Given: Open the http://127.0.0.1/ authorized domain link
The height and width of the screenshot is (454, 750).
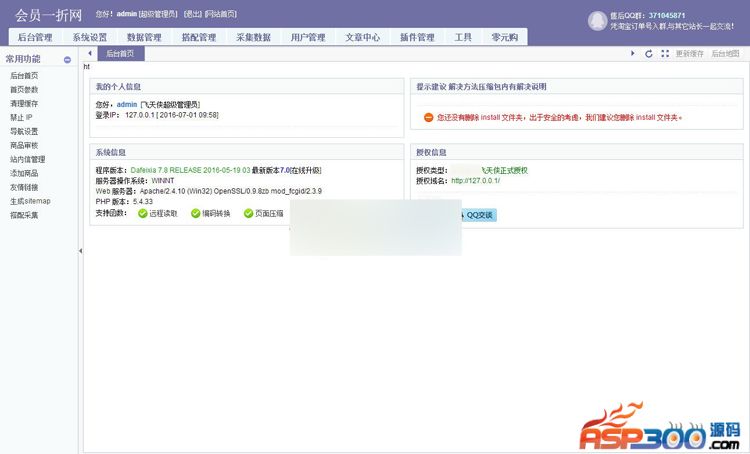Looking at the screenshot, I should [475, 181].
